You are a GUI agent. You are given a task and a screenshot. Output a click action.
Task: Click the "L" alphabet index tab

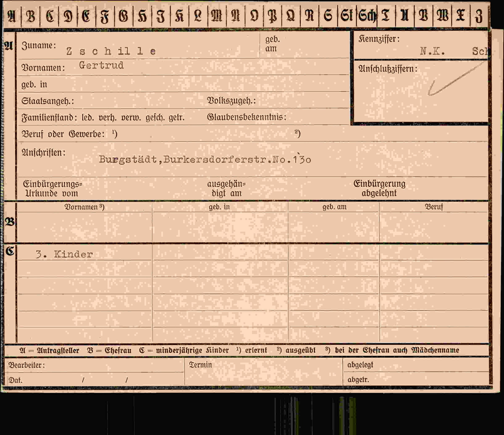click(x=198, y=16)
